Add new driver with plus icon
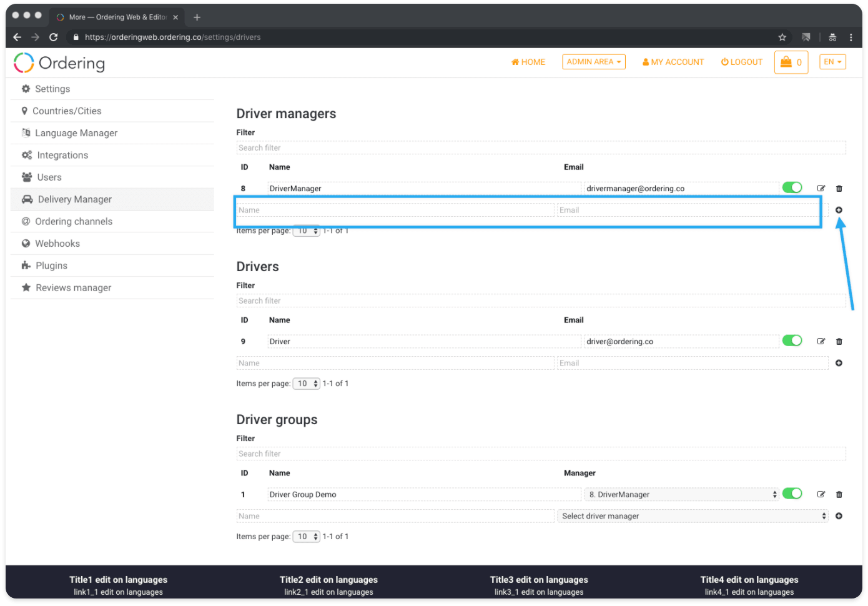 [x=839, y=363]
